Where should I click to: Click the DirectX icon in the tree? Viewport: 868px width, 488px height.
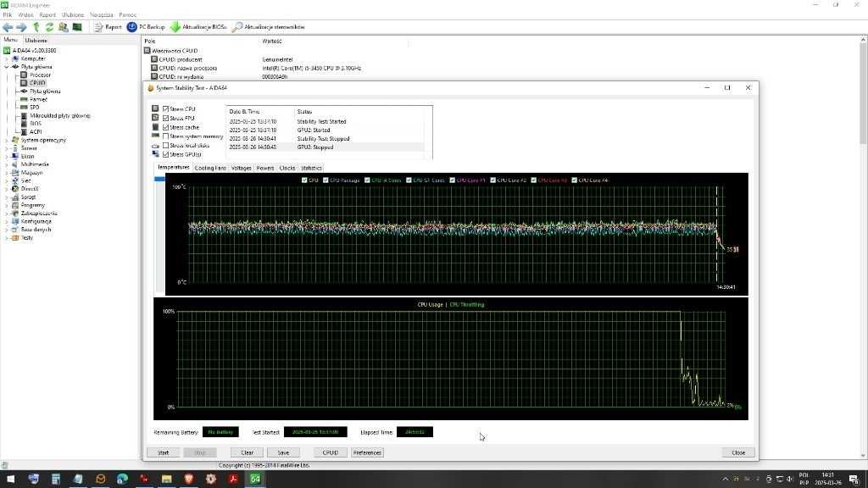[15, 189]
